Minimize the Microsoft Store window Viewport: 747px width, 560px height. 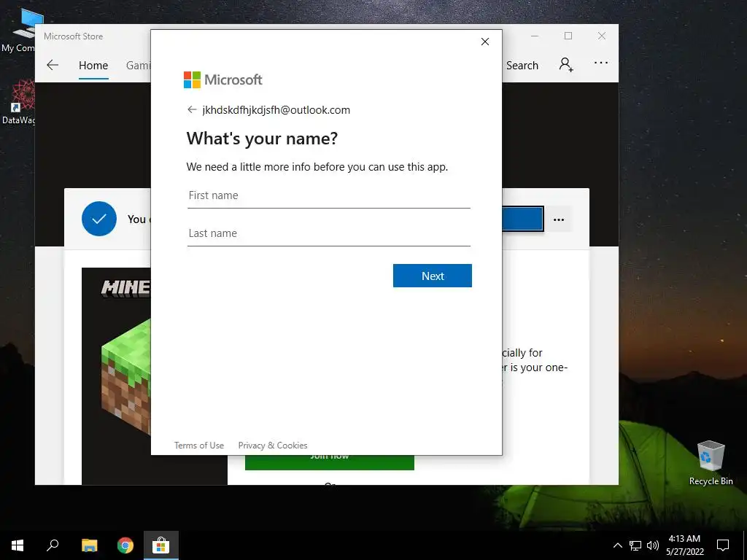click(535, 36)
